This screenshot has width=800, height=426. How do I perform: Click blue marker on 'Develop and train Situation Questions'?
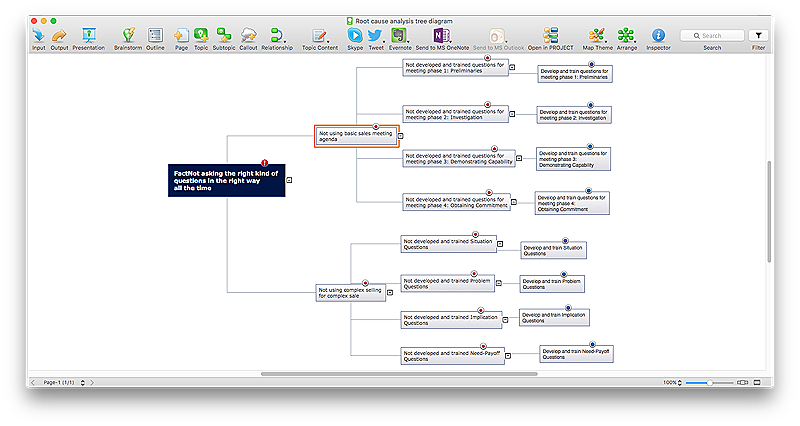click(x=565, y=241)
